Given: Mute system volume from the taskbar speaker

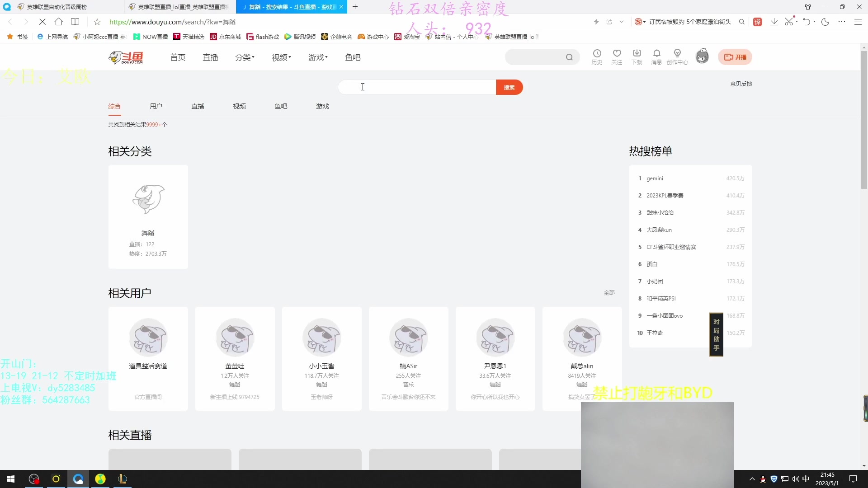Looking at the screenshot, I should (795, 479).
